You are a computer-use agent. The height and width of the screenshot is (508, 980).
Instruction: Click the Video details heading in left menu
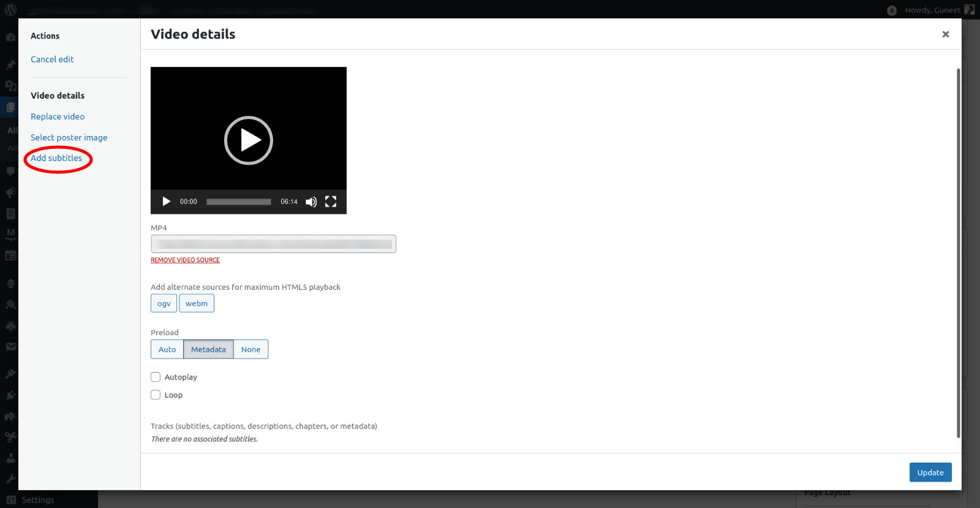pos(58,96)
